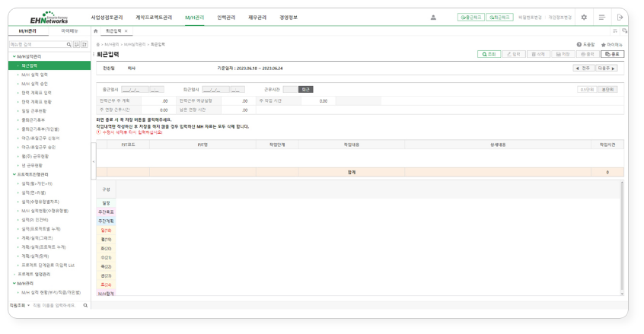This screenshot has height=334, width=644.
Task: Click the home icon tab
Action: pyautogui.click(x=95, y=31)
